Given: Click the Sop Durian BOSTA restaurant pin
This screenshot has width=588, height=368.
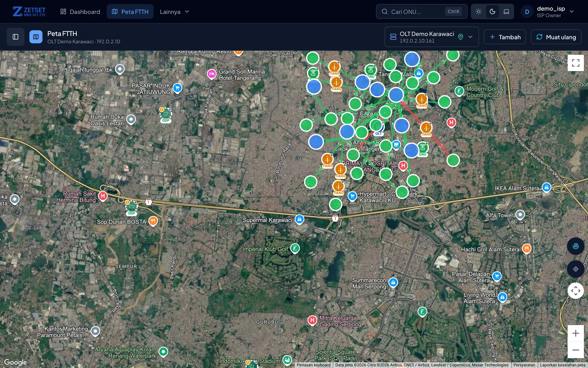Looking at the screenshot, I should (x=153, y=222).
